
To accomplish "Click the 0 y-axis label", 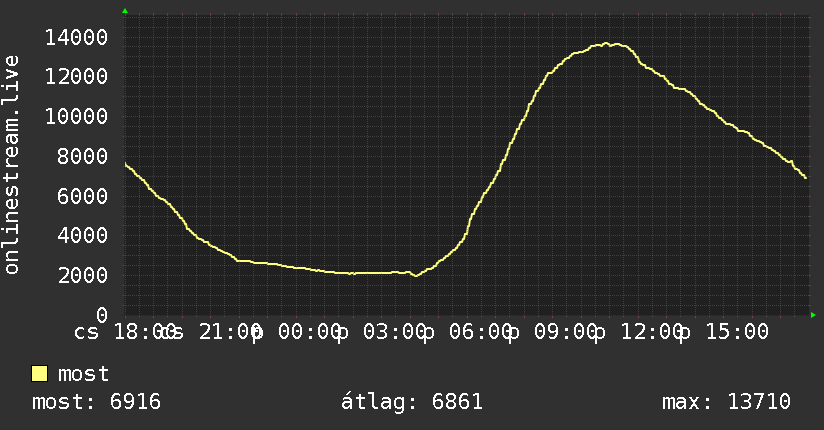I will tap(102, 315).
